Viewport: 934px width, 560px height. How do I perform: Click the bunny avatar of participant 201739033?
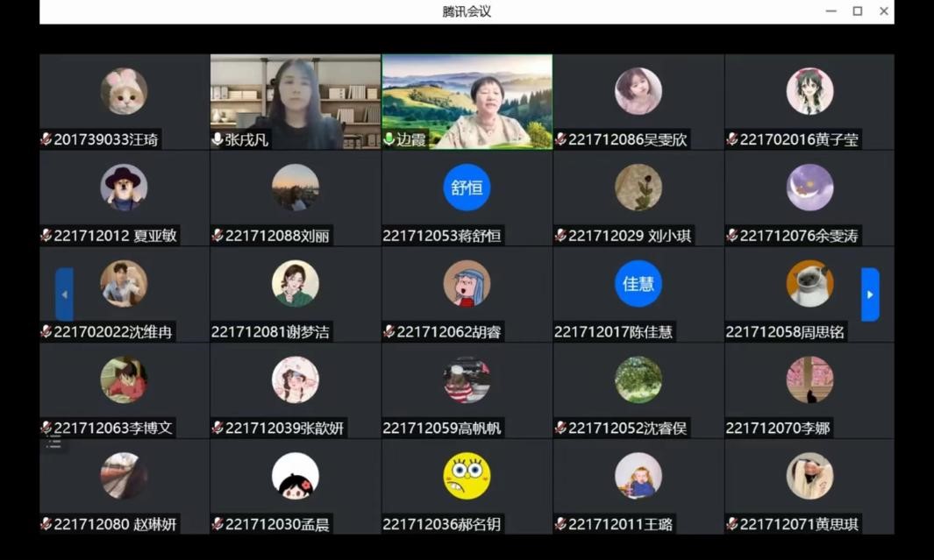click(x=124, y=92)
